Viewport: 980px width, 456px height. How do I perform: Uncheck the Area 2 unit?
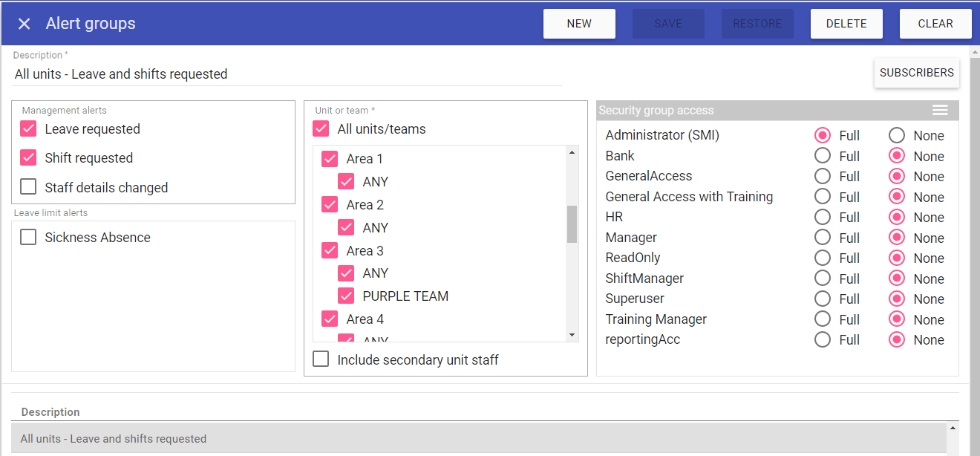[x=330, y=205]
